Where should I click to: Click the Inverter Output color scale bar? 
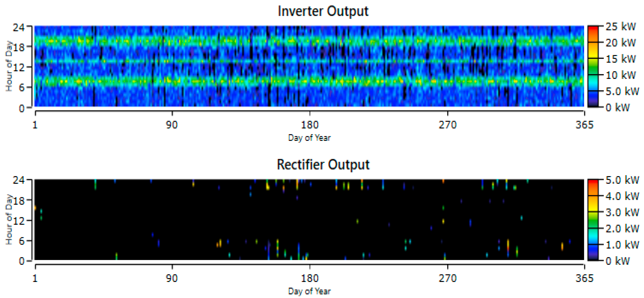tap(593, 66)
